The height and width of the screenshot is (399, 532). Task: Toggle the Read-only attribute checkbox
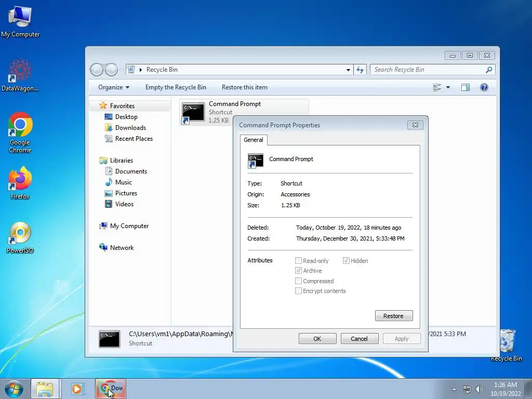(x=299, y=261)
